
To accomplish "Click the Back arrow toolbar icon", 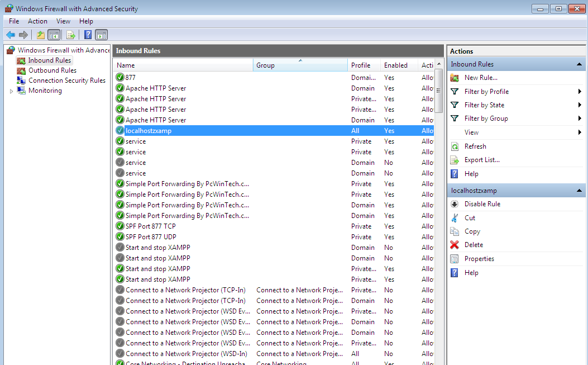I will tap(11, 35).
